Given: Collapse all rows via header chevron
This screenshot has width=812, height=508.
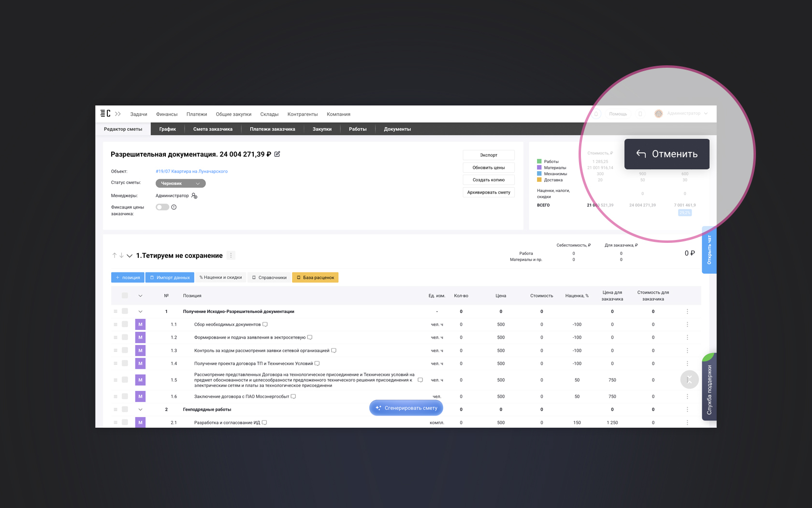Looking at the screenshot, I should (x=140, y=296).
